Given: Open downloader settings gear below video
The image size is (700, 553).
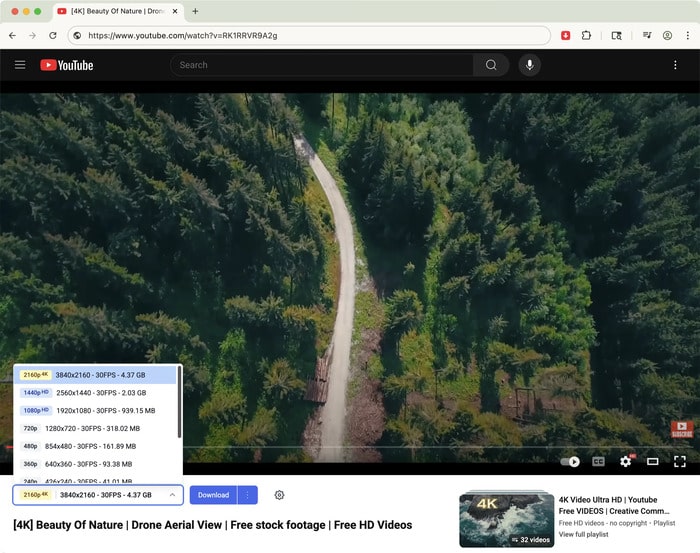Looking at the screenshot, I should point(279,495).
